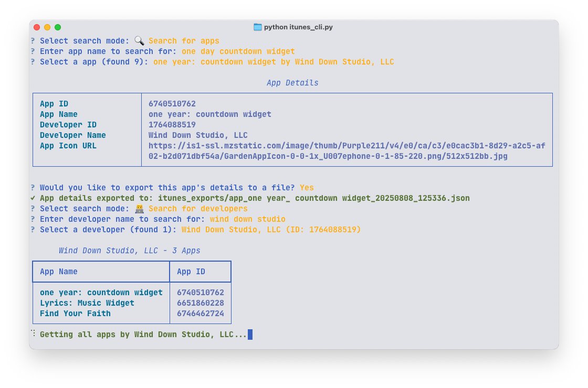588x388 pixels.
Task: Click the entered query one day countdown widget
Action: (238, 51)
